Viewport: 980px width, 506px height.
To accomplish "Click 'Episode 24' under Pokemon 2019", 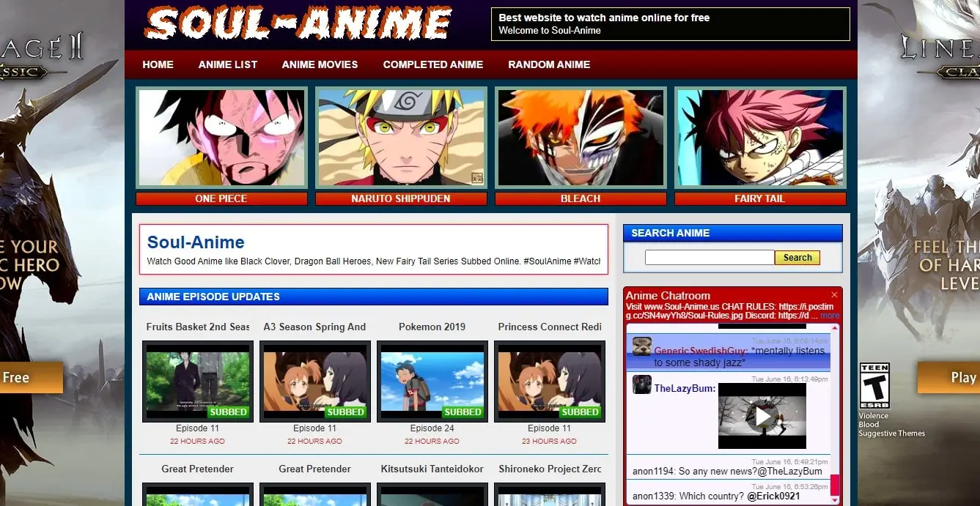I will [432, 428].
